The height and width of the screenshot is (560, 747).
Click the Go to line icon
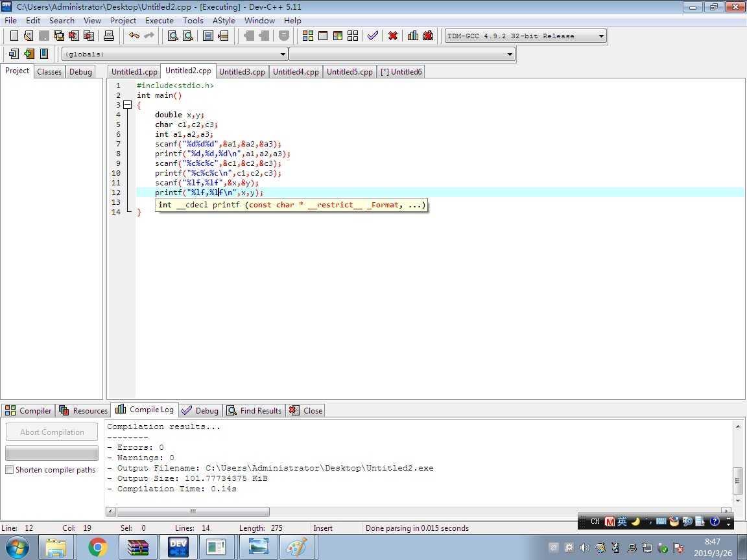(x=223, y=36)
